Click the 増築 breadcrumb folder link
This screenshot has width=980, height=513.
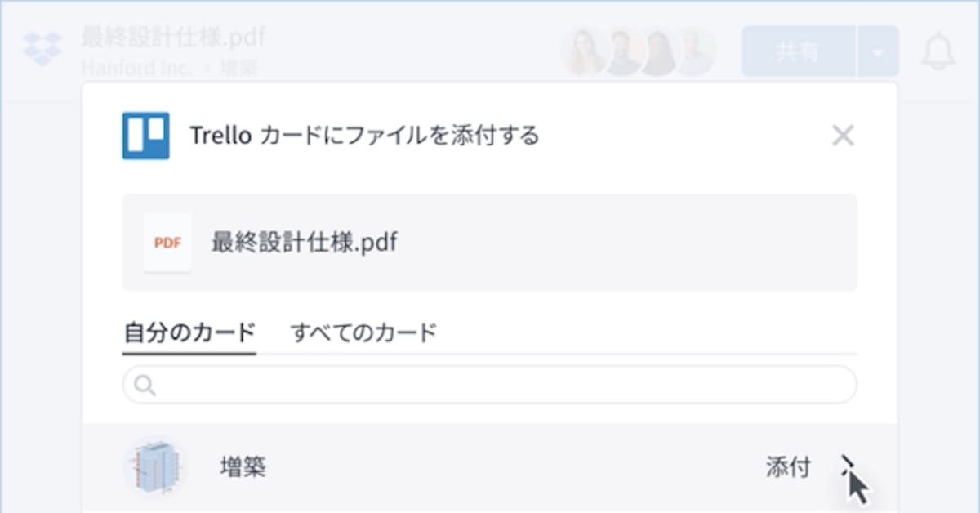click(238, 68)
